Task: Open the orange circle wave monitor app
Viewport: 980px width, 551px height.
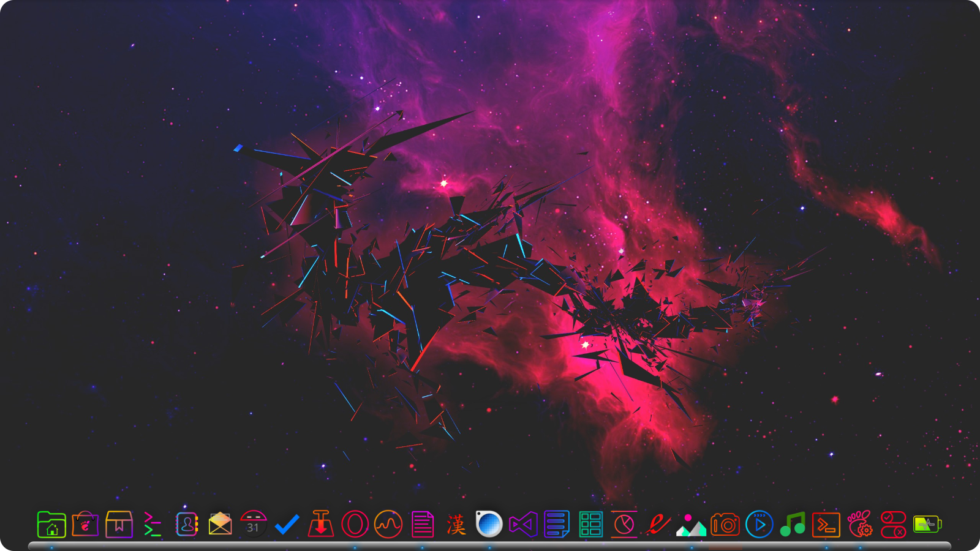Action: click(388, 525)
